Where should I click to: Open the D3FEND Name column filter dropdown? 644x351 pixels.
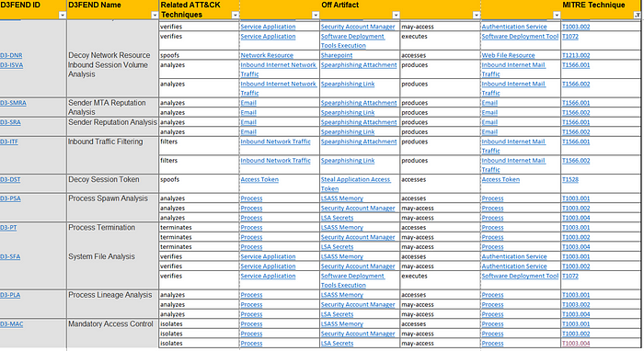click(x=155, y=16)
